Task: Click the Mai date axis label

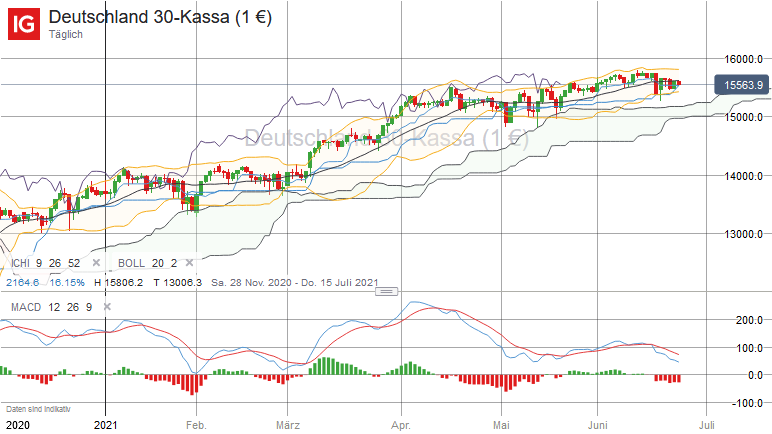Action: tap(501, 425)
